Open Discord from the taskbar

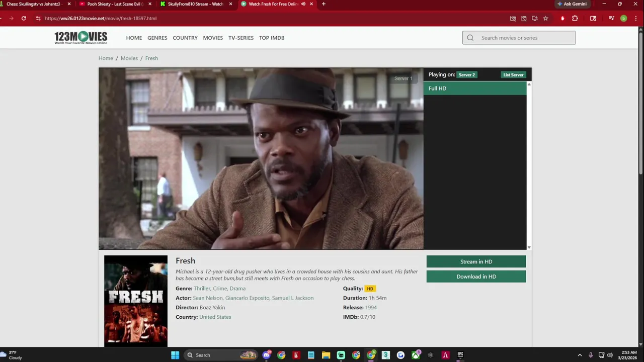click(267, 355)
